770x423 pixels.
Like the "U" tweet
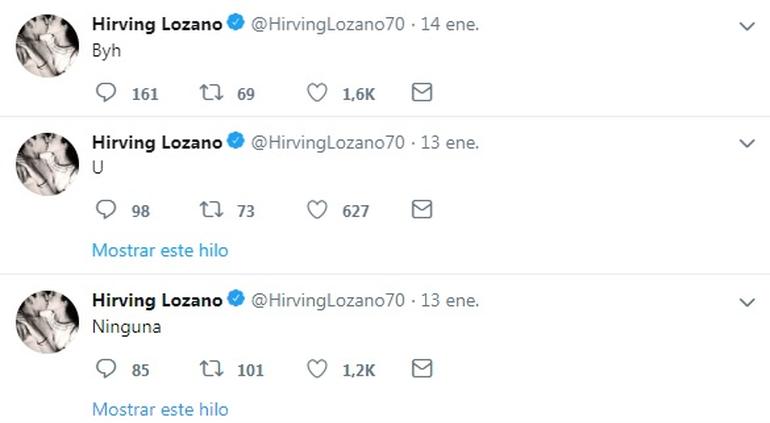317,210
